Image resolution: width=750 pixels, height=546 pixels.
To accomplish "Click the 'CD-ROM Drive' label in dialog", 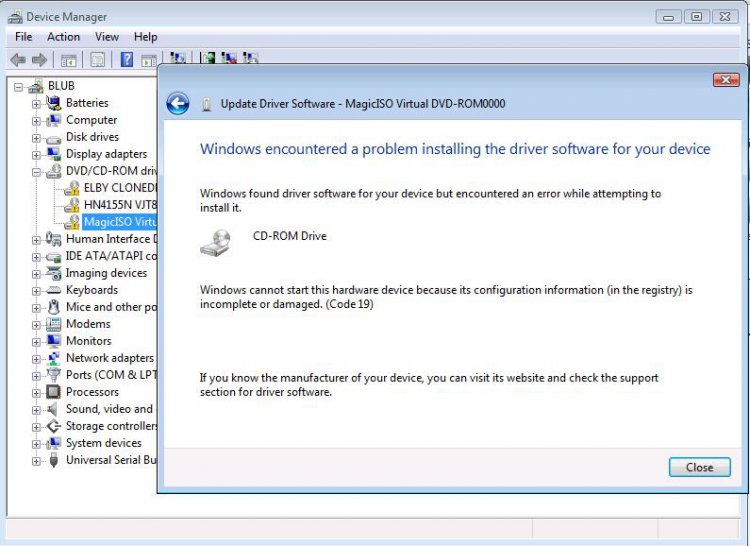I will pyautogui.click(x=290, y=236).
